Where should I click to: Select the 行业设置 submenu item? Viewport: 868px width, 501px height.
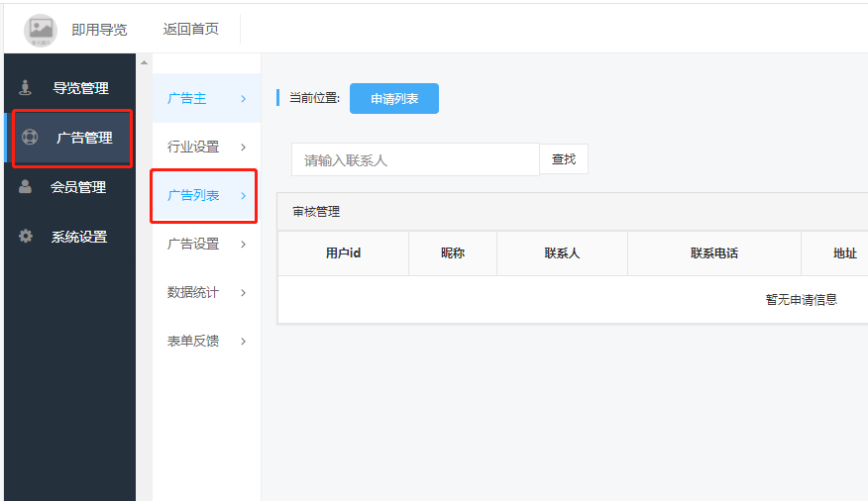(x=206, y=148)
